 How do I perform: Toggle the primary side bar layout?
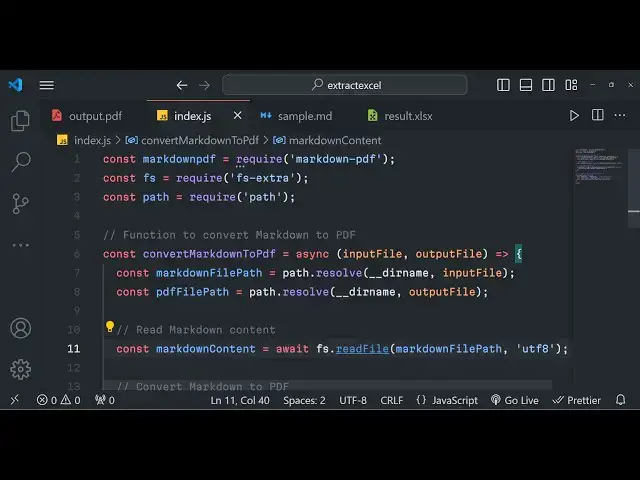tap(503, 85)
